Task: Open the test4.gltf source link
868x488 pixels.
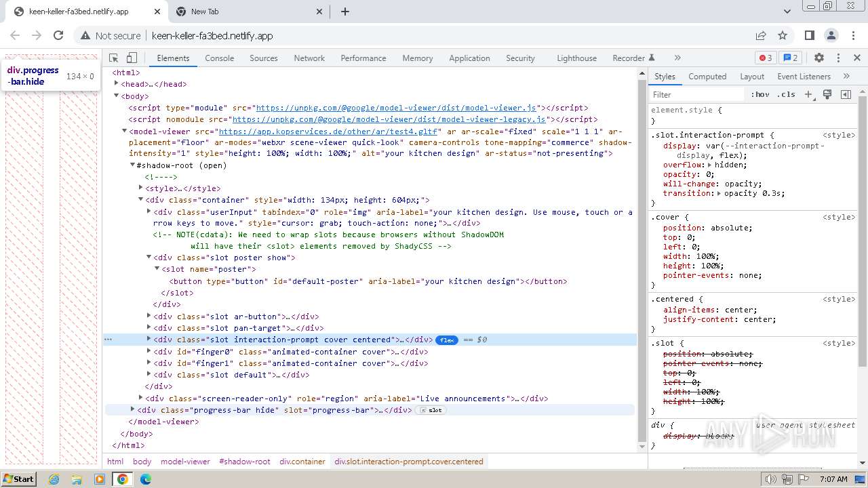Action: 328,131
